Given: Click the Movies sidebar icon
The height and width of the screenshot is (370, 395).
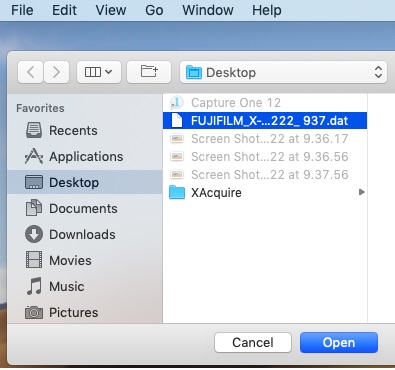Looking at the screenshot, I should coord(34,260).
